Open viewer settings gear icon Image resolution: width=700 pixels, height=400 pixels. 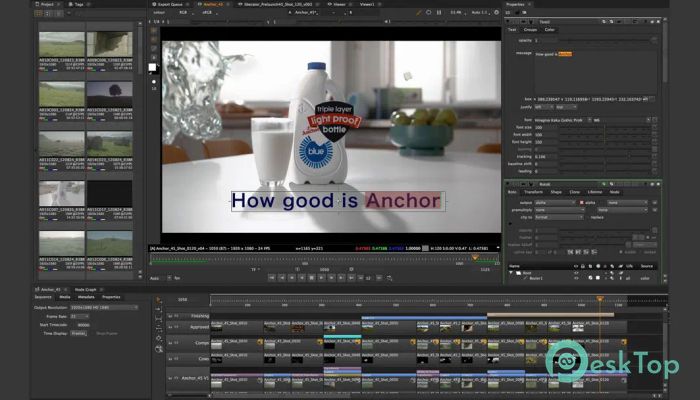coord(496,12)
